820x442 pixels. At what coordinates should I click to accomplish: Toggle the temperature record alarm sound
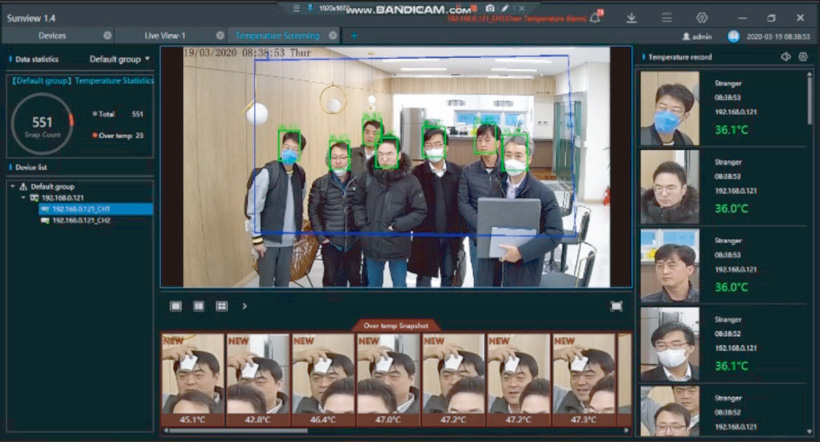(785, 57)
